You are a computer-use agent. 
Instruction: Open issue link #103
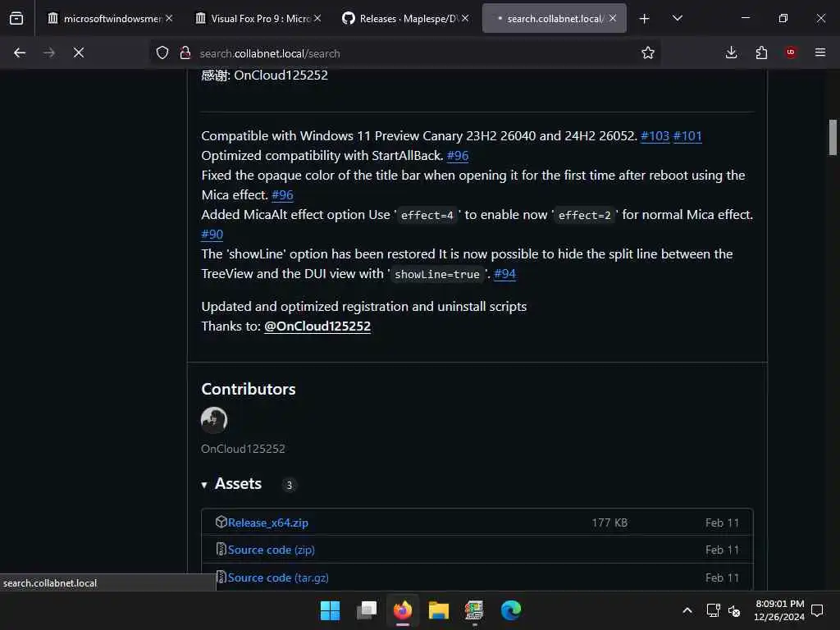[655, 136]
